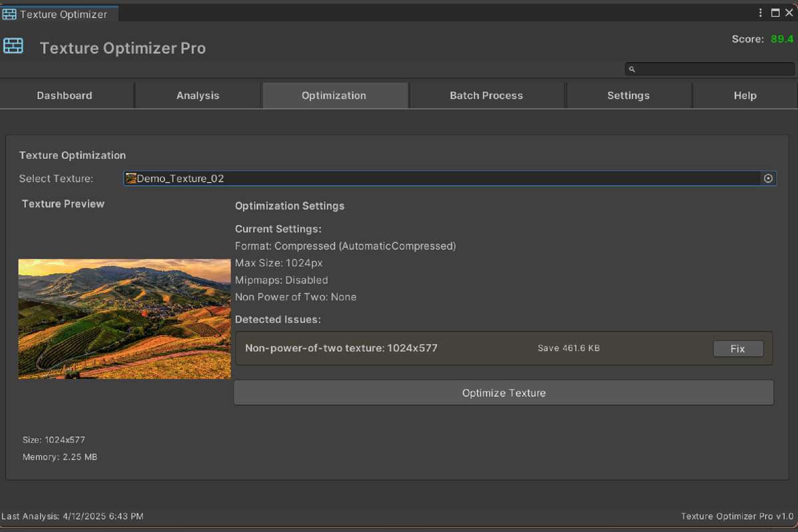The width and height of the screenshot is (798, 532).
Task: Click the 'Mipmaps: Disabled' text
Action: [x=281, y=280]
